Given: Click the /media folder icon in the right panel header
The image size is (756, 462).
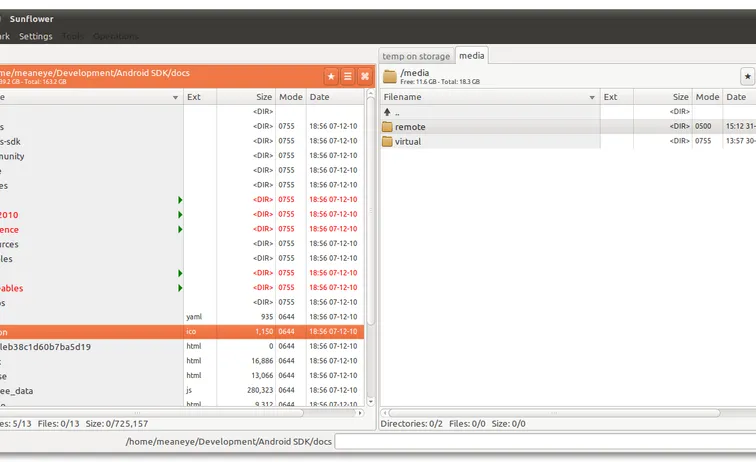Looking at the screenshot, I should click(x=390, y=76).
